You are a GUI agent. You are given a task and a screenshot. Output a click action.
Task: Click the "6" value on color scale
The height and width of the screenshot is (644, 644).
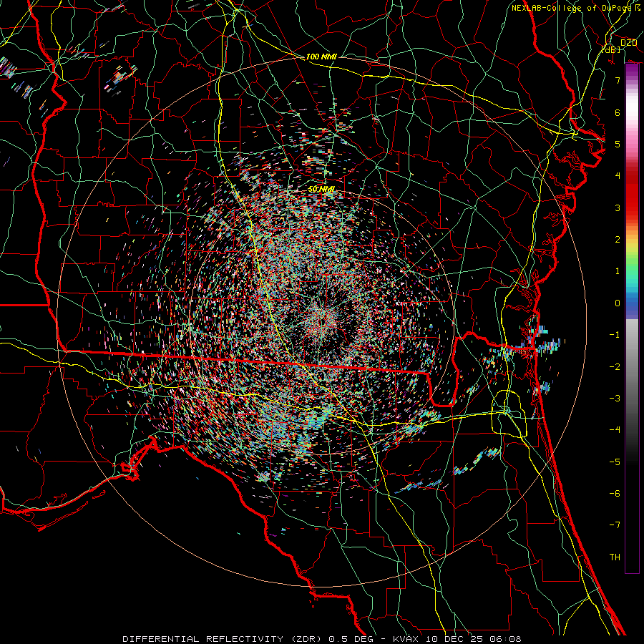pyautogui.click(x=618, y=112)
